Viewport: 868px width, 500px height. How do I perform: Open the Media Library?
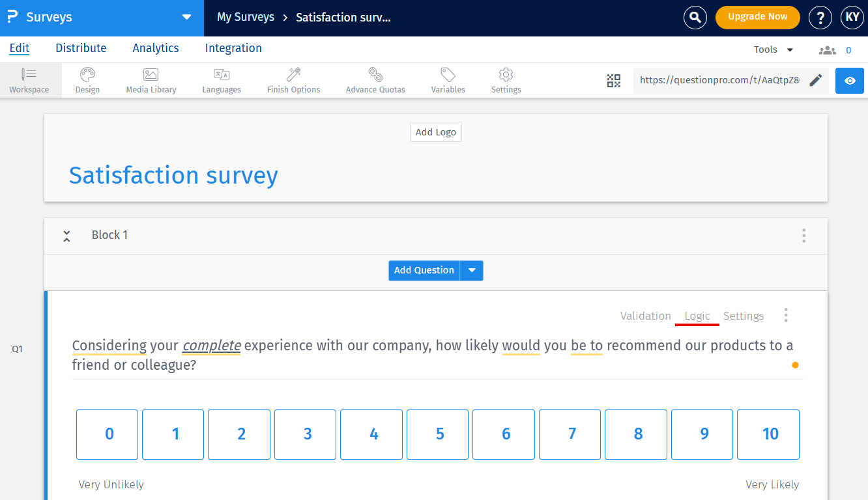pos(151,80)
